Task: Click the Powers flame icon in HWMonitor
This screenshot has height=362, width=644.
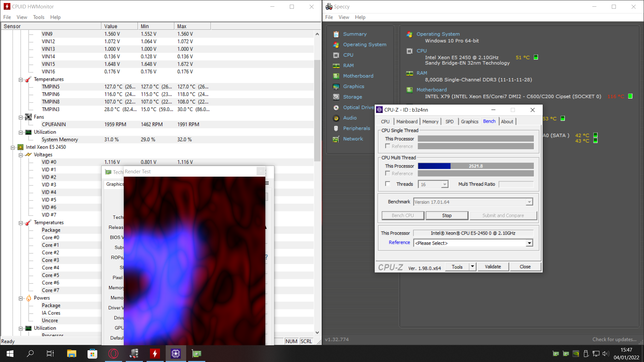Action: [29, 298]
